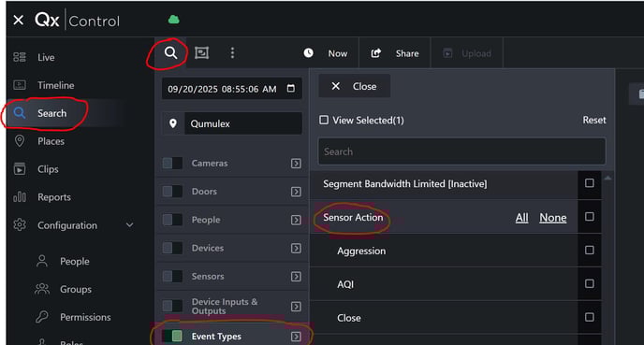Click the Upload icon

447,53
